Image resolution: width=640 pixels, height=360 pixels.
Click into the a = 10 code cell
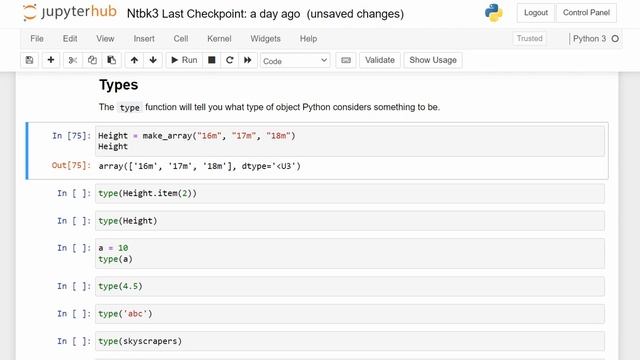tap(350, 253)
